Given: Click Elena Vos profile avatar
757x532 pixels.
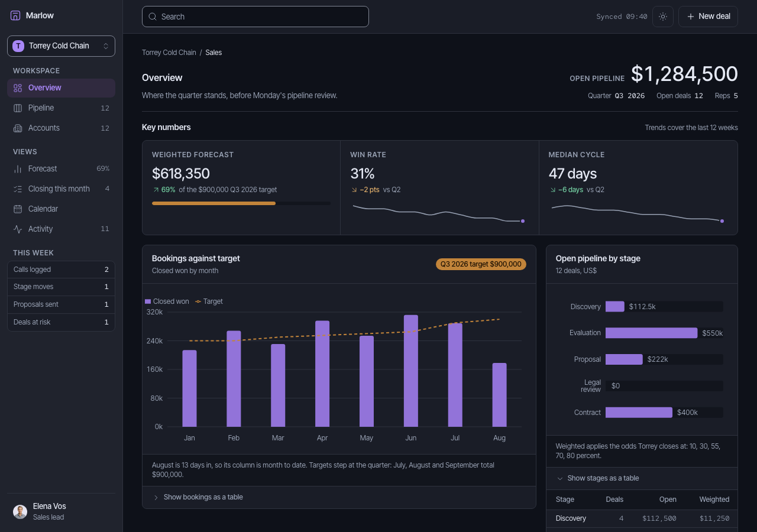Looking at the screenshot, I should [x=20, y=512].
